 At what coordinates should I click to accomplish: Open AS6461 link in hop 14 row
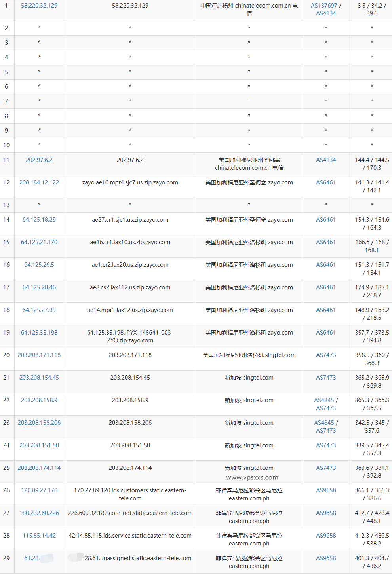click(x=326, y=220)
